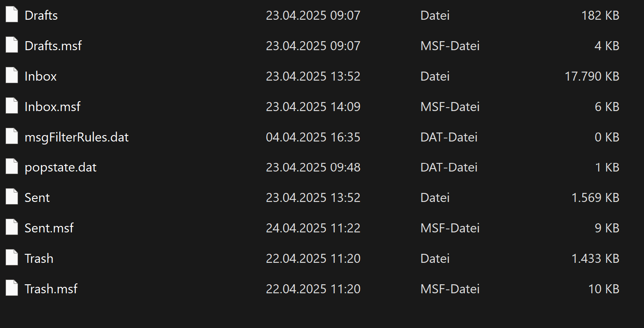Click the msgFilterRules.dat file icon
Viewport: 644px width, 328px height.
(x=12, y=137)
